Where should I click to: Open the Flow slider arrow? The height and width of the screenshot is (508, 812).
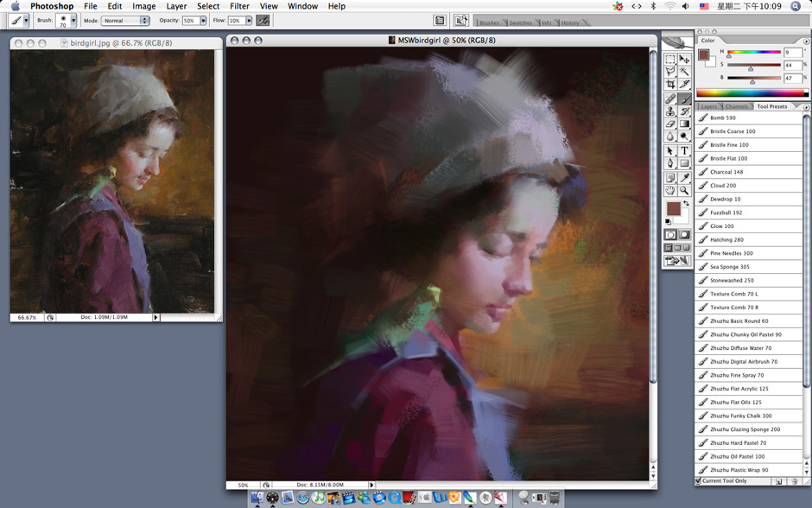point(249,21)
